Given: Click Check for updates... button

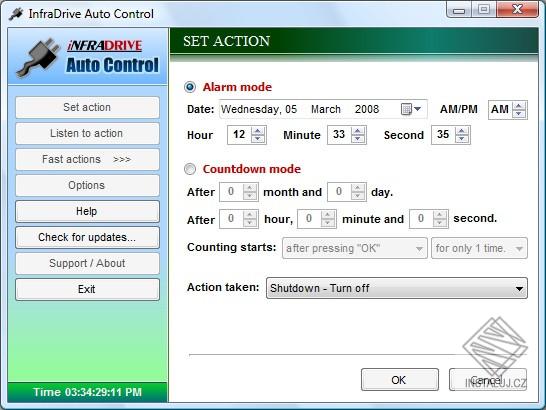Looking at the screenshot, I should tap(87, 238).
